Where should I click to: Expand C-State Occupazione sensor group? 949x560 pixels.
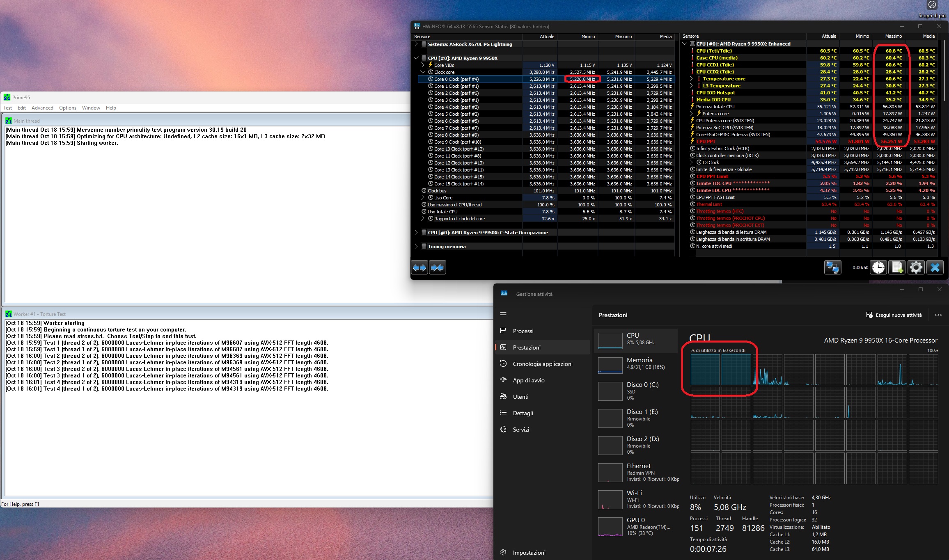[x=416, y=233]
